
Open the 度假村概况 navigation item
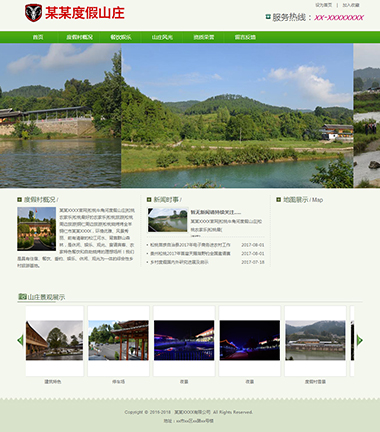click(x=79, y=37)
